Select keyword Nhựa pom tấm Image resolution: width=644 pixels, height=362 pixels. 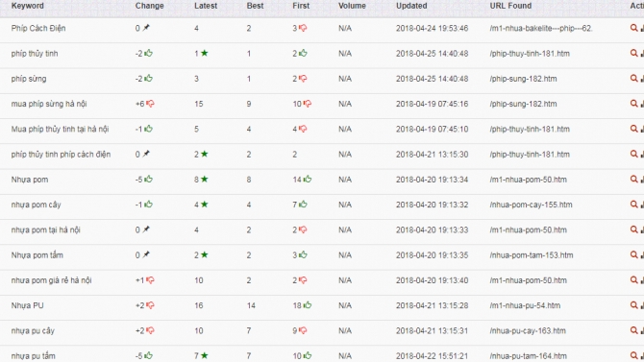point(37,255)
